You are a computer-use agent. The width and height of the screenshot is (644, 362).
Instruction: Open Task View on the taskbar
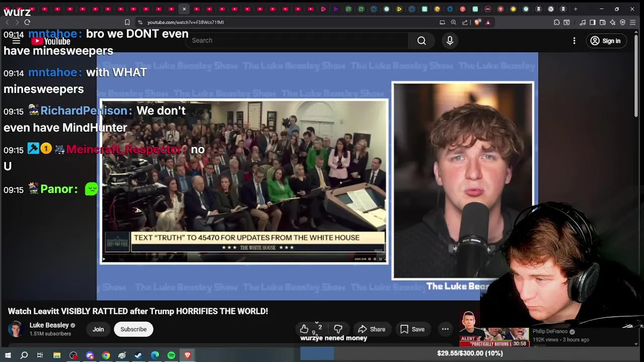tap(40, 355)
